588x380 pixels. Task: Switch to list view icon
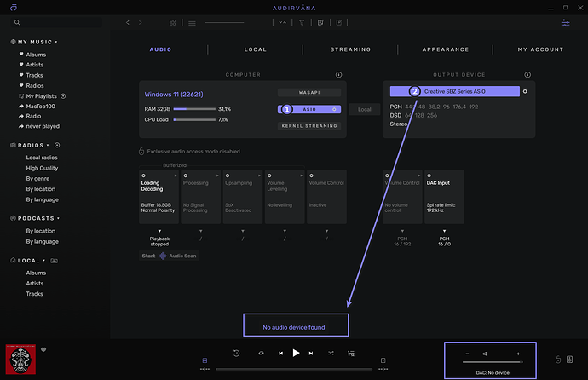[192, 22]
